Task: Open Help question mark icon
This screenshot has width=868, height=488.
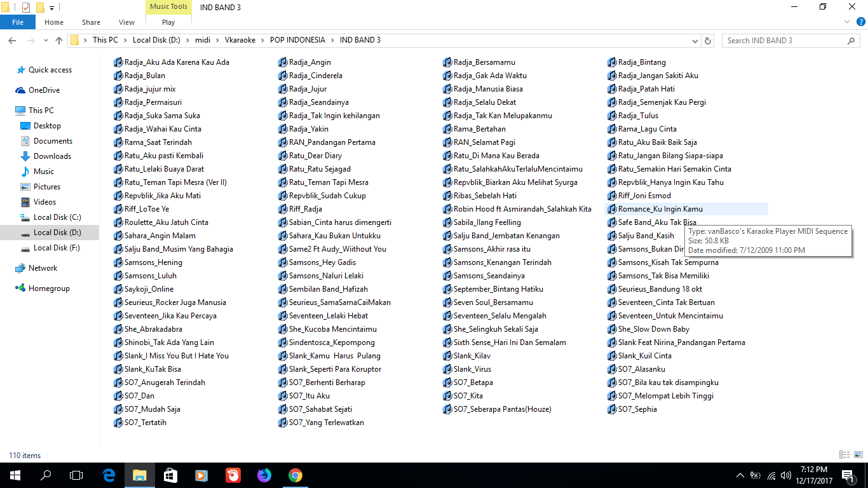Action: coord(860,22)
